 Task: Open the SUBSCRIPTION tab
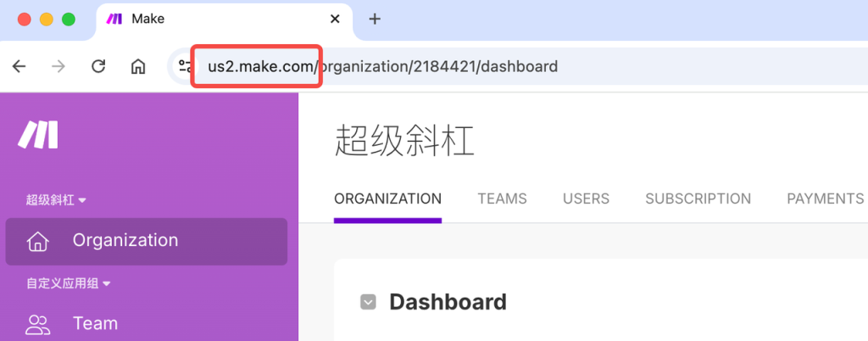pos(698,198)
